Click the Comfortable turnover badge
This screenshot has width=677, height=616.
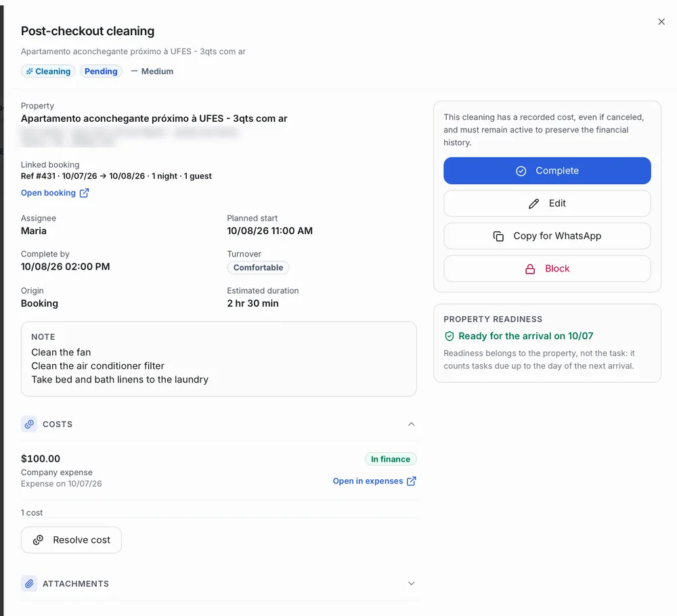(258, 267)
